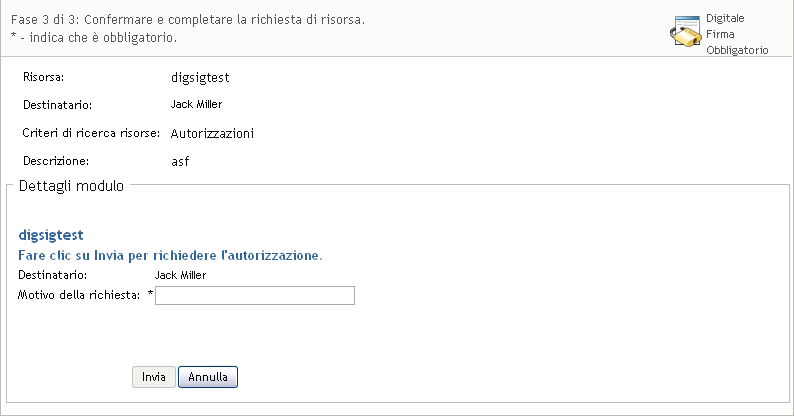Click the Invia button
Viewport: 794px width, 416px height.
pyautogui.click(x=154, y=377)
